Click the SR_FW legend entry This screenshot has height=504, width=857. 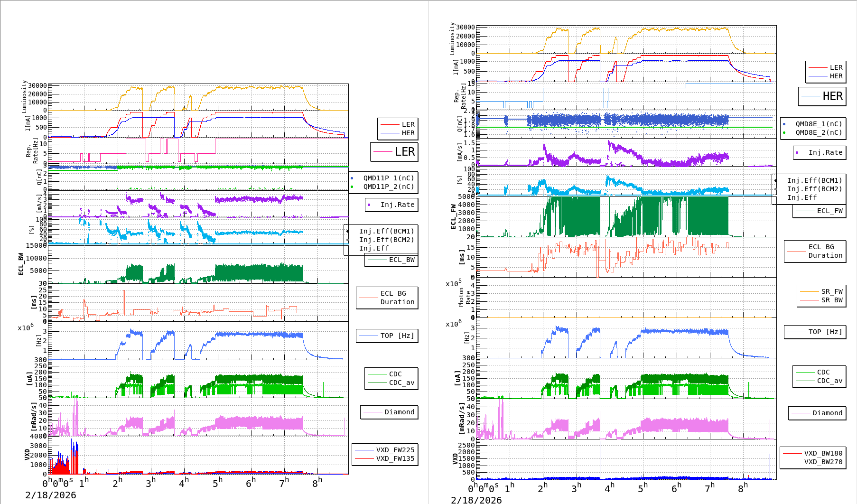pyautogui.click(x=831, y=291)
